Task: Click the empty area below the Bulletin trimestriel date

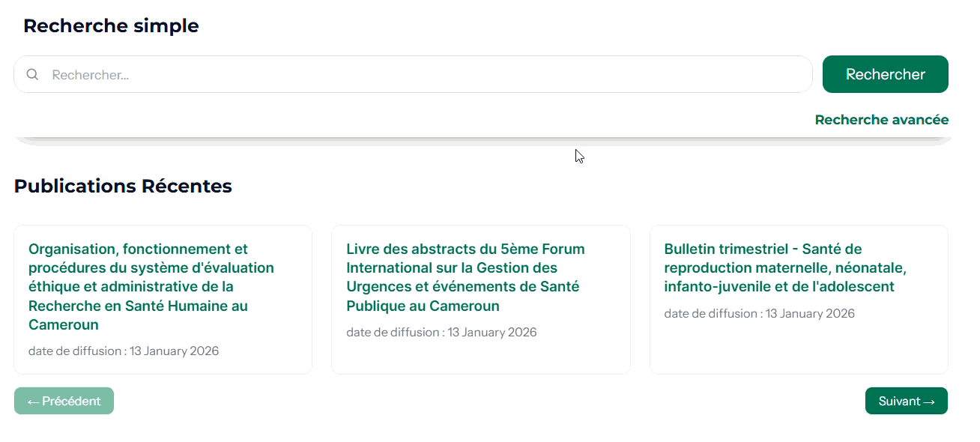Action: [798, 348]
